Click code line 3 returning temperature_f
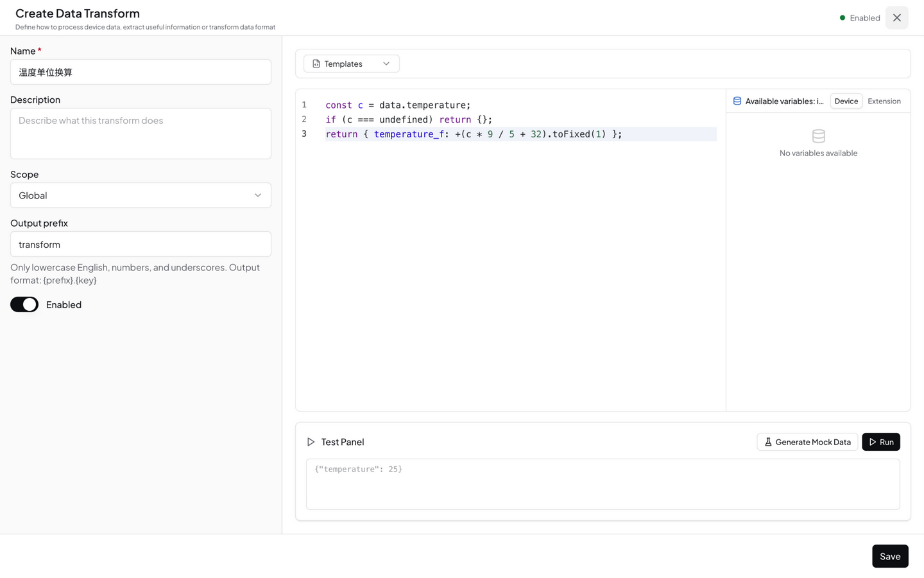This screenshot has width=924, height=578. (474, 134)
